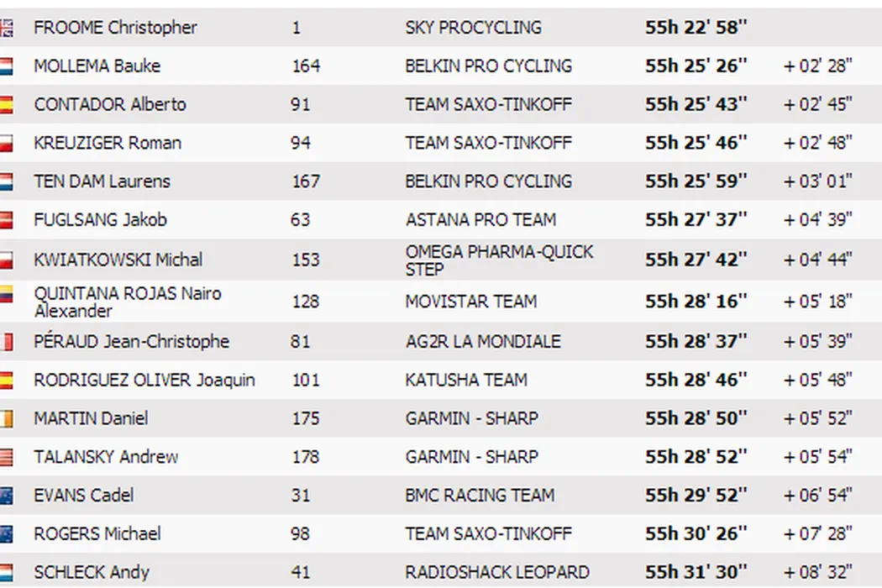Viewport: 882px width, 588px height.
Task: Select the BMC RACING TEAM entry
Action: tap(480, 496)
